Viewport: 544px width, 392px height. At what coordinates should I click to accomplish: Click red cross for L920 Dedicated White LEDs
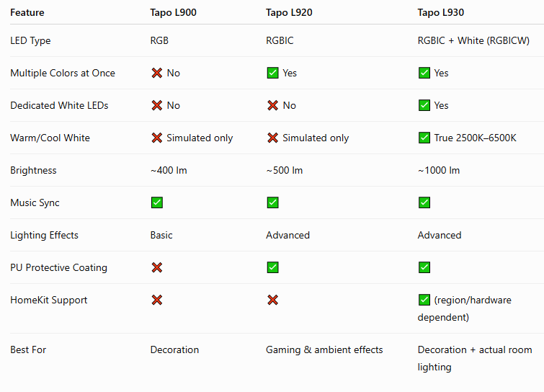[x=272, y=105]
